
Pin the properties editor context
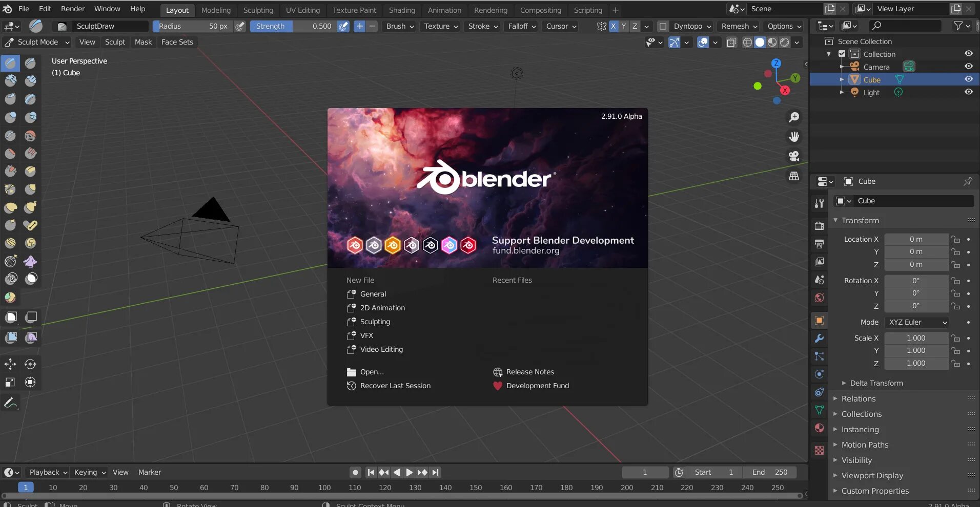(968, 181)
